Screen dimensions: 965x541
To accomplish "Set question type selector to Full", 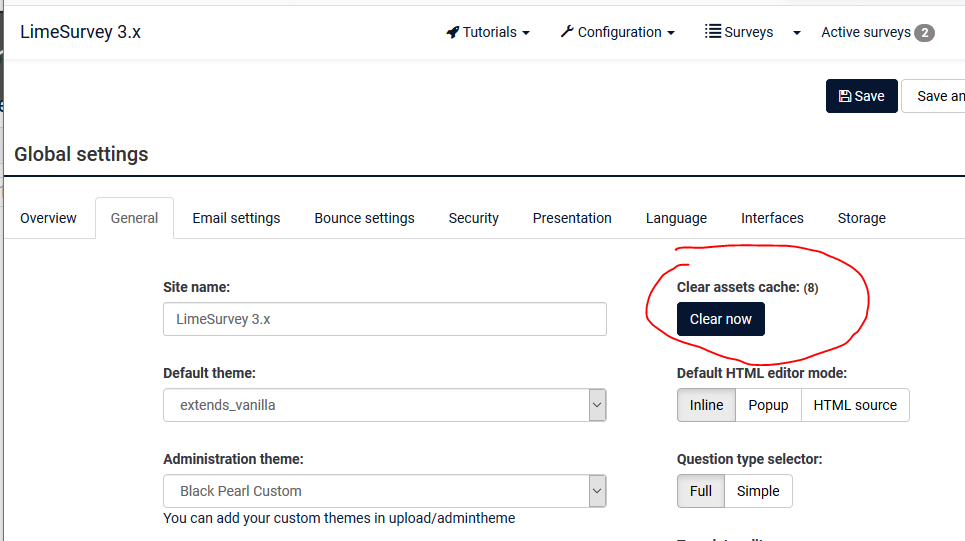I will click(x=700, y=491).
